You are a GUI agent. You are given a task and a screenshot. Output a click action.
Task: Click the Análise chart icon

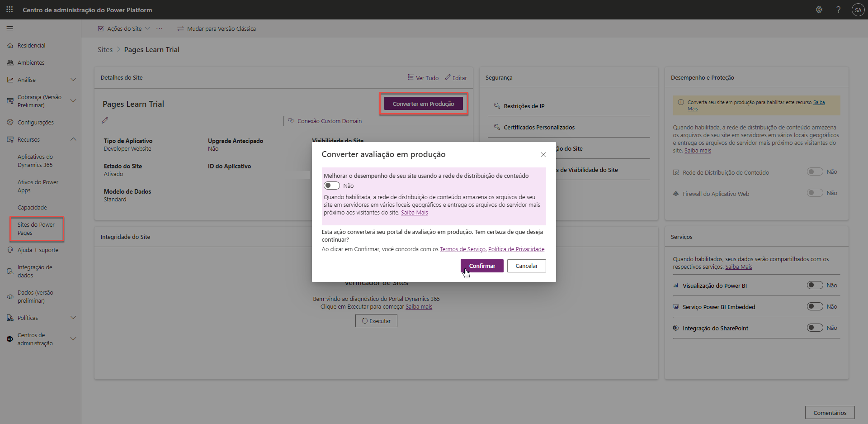pyautogui.click(x=10, y=80)
